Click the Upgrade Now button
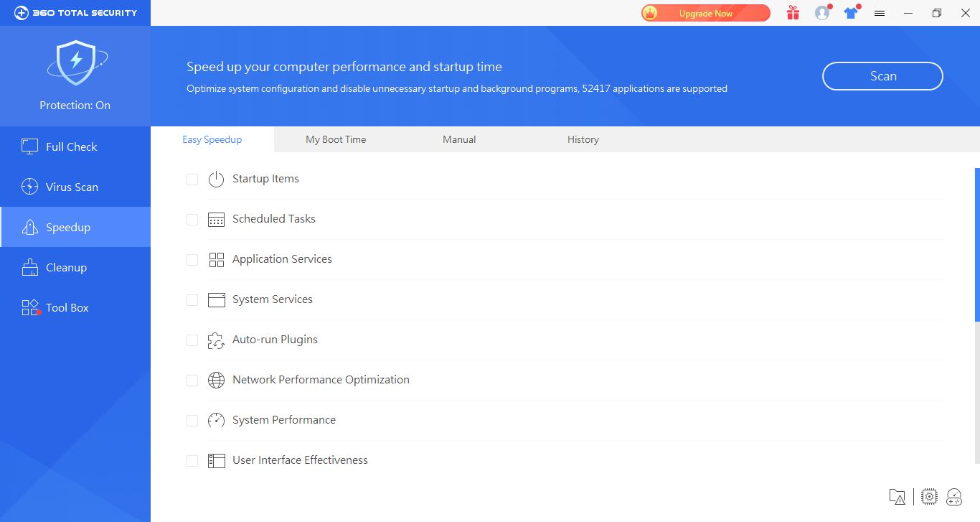980x522 pixels. coord(705,13)
